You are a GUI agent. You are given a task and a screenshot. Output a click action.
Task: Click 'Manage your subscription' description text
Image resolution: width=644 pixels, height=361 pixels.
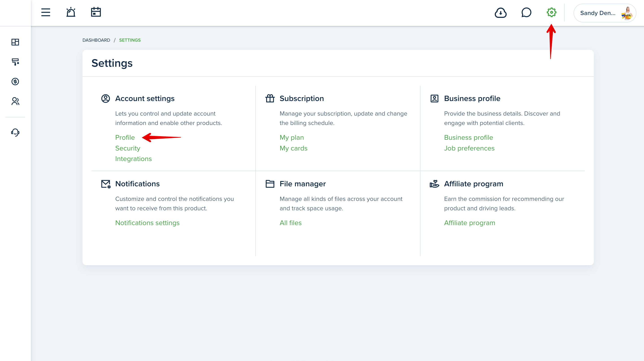click(x=344, y=118)
